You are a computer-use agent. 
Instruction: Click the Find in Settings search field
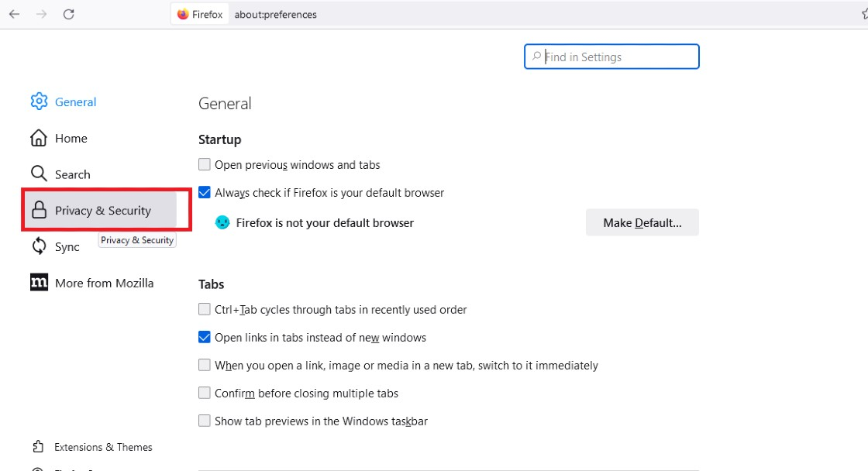611,57
